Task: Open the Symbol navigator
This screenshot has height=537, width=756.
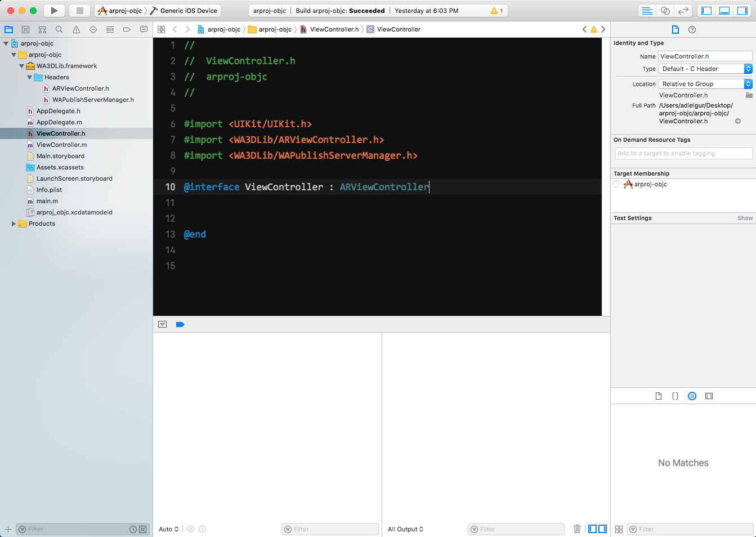Action: pyautogui.click(x=42, y=29)
